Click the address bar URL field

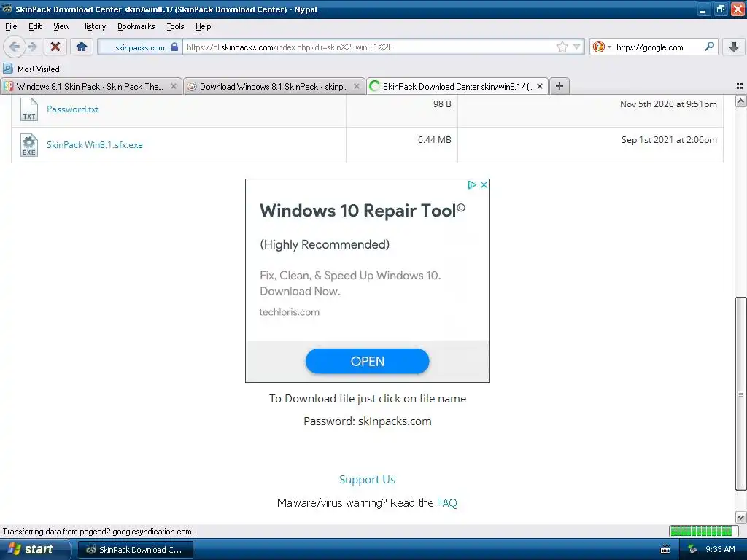[x=368, y=47]
